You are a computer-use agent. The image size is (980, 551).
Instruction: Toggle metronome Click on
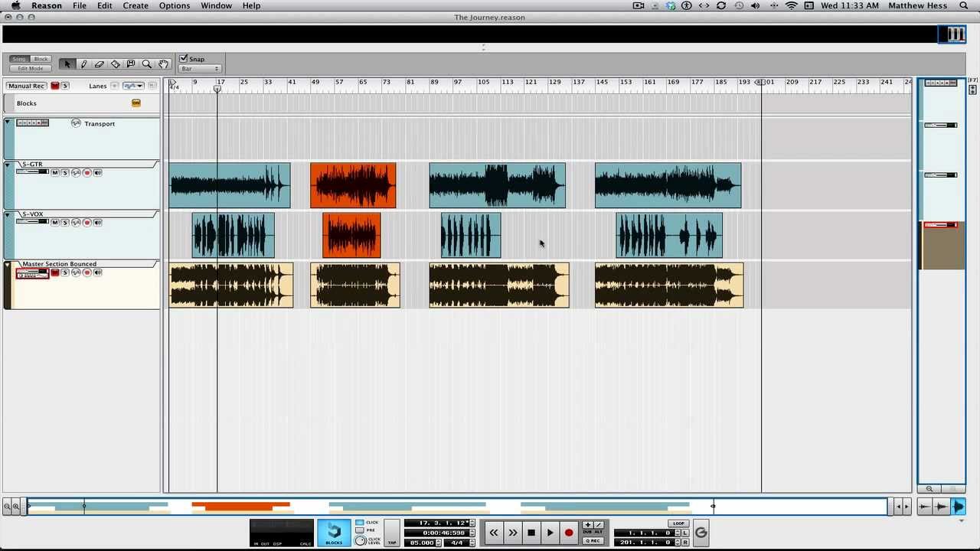[360, 522]
